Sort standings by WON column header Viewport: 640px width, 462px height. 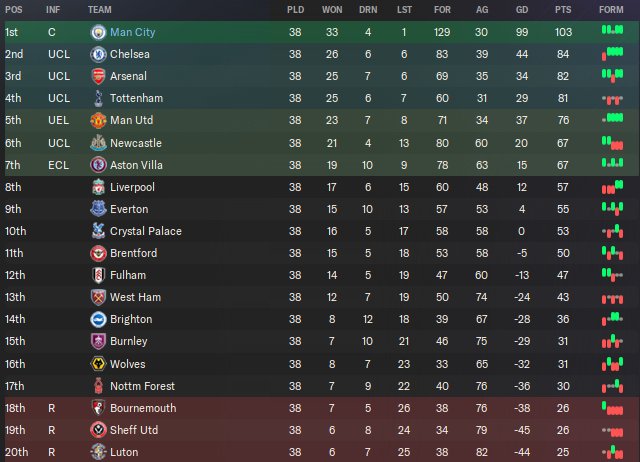(x=332, y=9)
